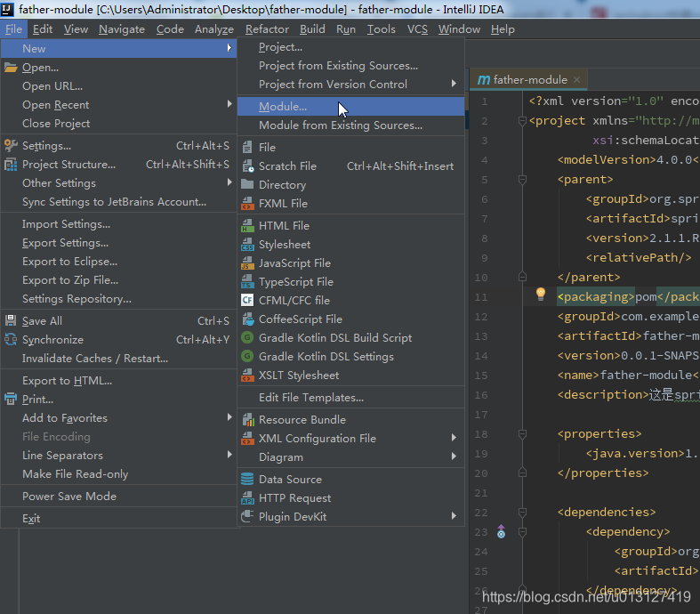
Task: Expand the New submenu arrow
Action: (x=229, y=48)
